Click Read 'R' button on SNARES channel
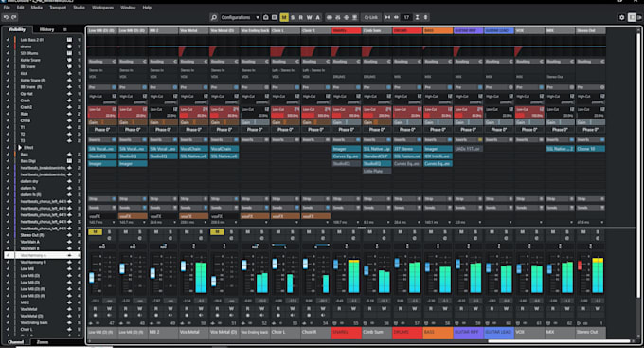Viewport: 644px width, 348px height. click(339, 308)
